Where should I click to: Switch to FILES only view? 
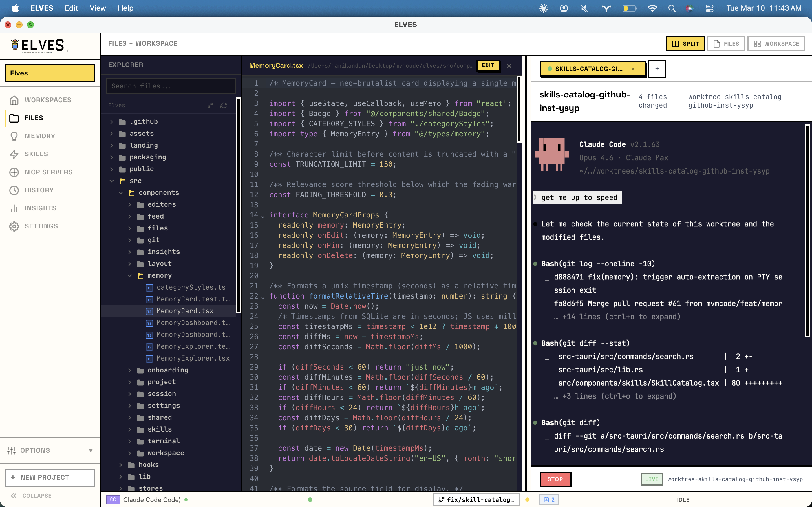726,44
